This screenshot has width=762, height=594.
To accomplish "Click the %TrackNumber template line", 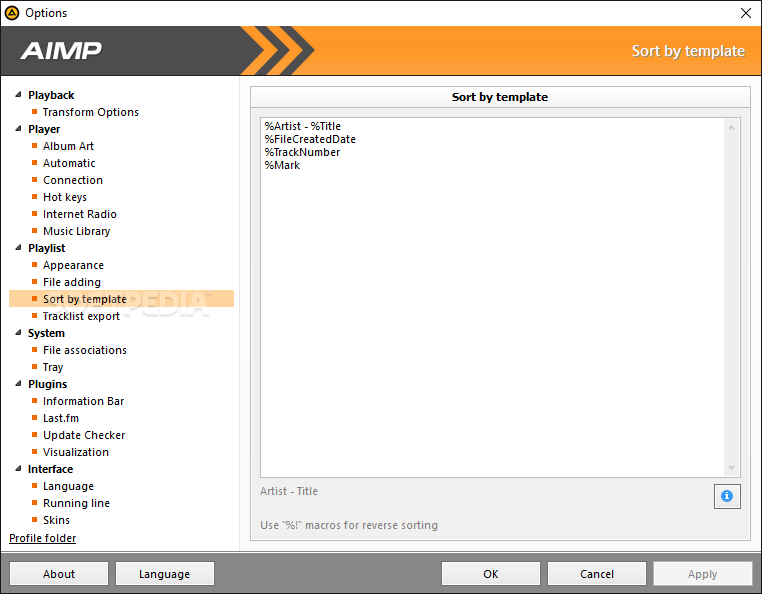I will 302,152.
